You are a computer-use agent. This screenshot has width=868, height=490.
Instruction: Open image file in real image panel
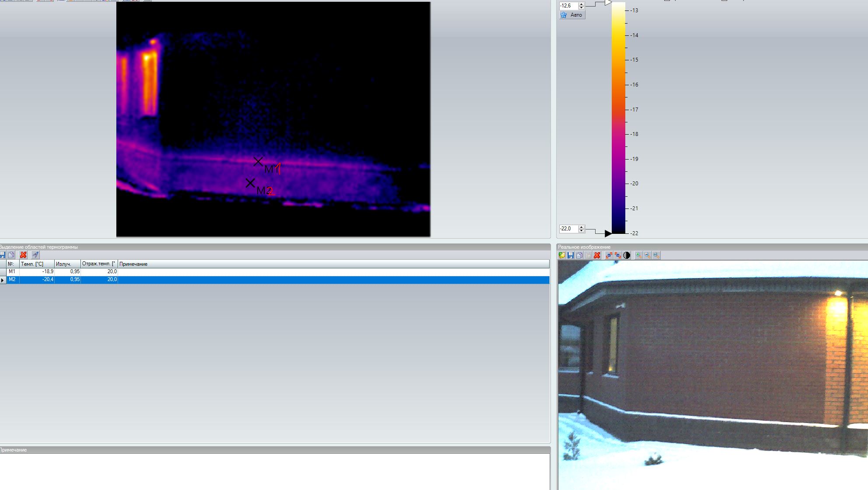[562, 255]
